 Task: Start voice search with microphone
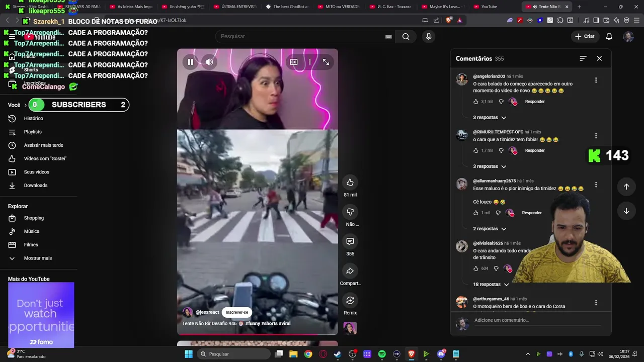point(429,36)
